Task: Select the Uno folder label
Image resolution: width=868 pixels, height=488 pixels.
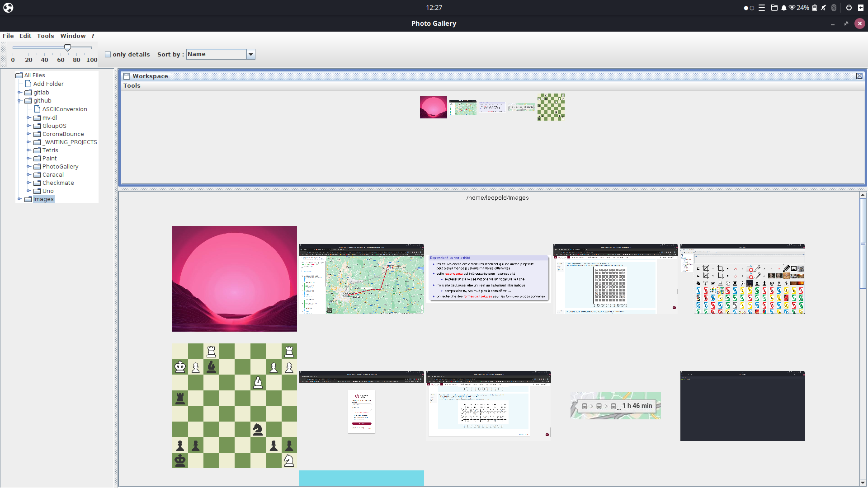Action: click(x=48, y=191)
